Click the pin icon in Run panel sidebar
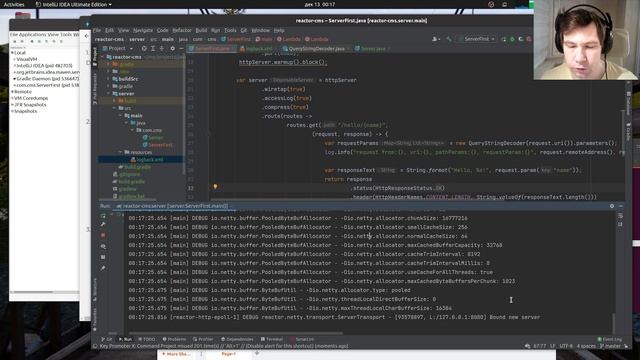Viewport: 640px width, 360px height. coord(103,268)
